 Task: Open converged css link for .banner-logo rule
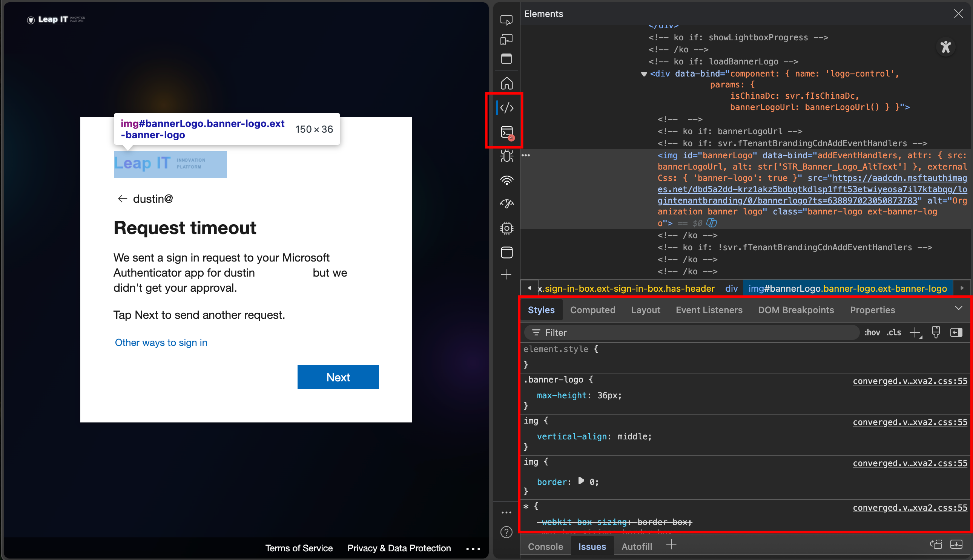click(x=910, y=381)
